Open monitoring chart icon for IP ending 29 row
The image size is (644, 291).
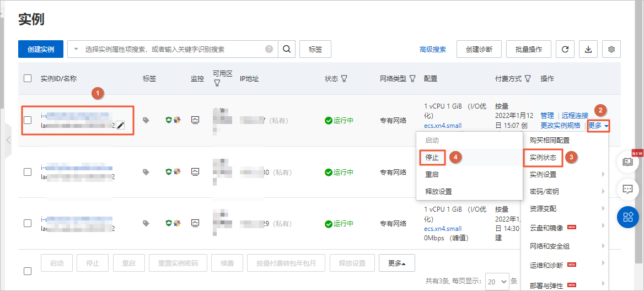pyautogui.click(x=195, y=223)
